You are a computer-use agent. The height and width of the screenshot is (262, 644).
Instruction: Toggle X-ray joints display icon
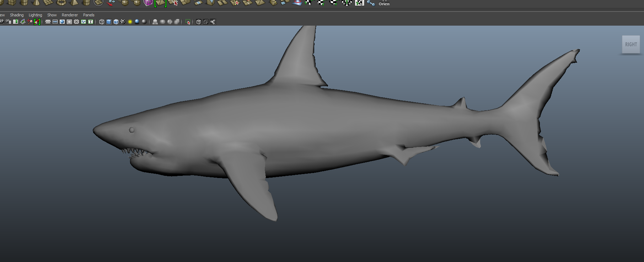pos(213,22)
